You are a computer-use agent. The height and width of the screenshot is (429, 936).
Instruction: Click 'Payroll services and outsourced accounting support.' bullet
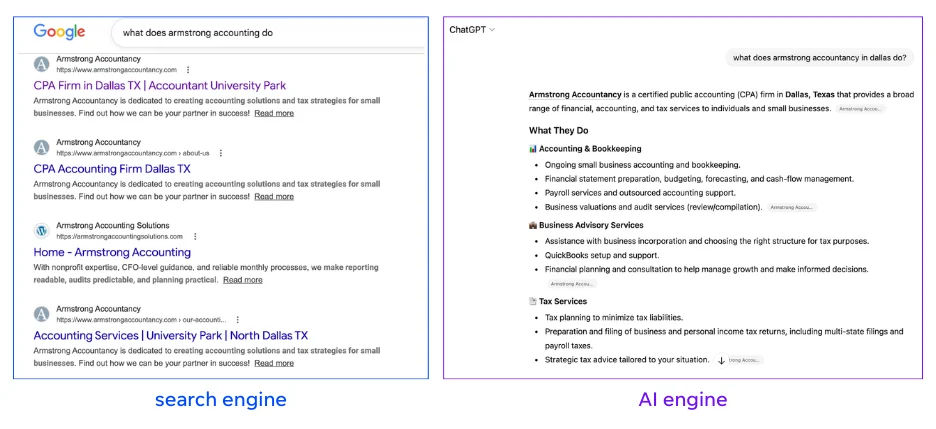pos(640,193)
